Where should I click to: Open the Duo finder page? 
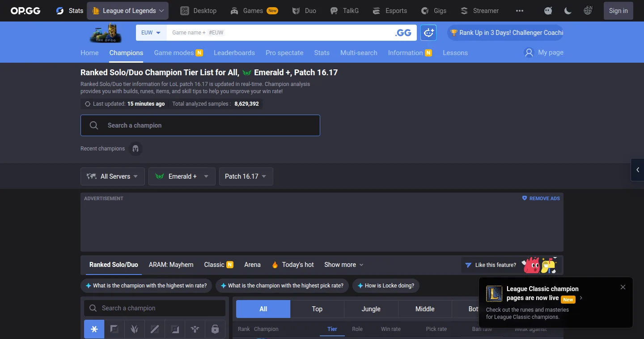coord(304,11)
